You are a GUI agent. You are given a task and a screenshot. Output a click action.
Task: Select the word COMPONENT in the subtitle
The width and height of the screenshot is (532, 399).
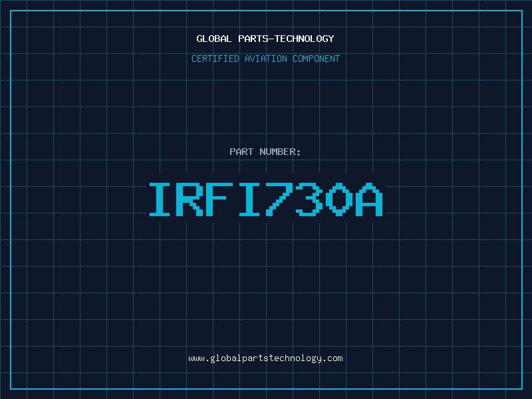click(316, 59)
